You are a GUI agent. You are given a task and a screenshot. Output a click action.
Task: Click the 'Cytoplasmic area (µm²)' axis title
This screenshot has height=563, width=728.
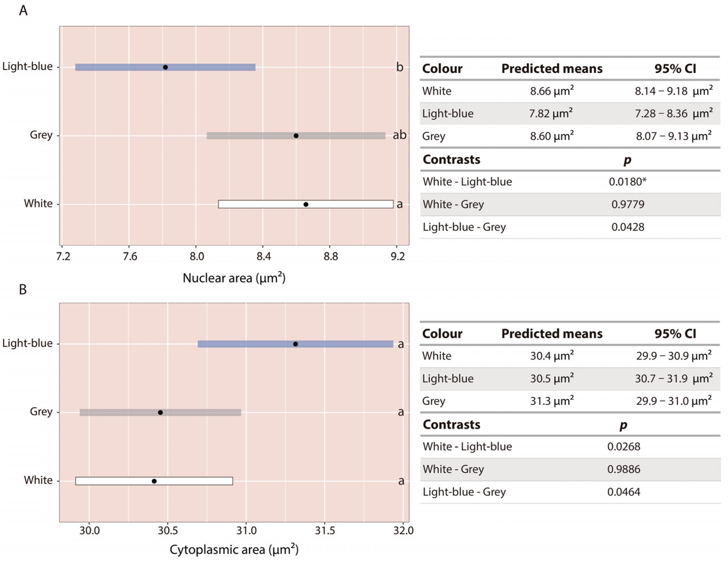click(234, 549)
